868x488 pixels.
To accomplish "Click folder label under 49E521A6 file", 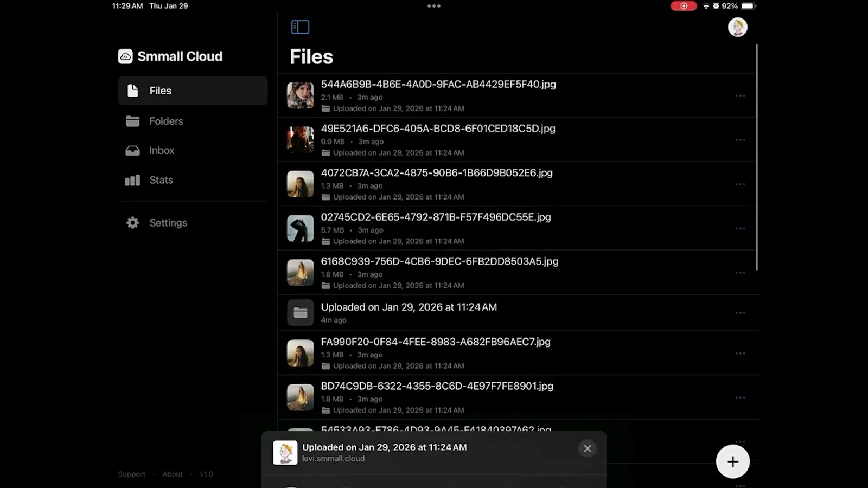I will point(393,153).
